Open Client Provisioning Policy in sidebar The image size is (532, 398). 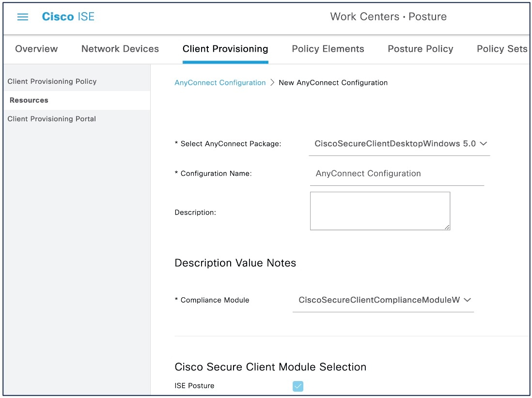[x=77, y=81]
